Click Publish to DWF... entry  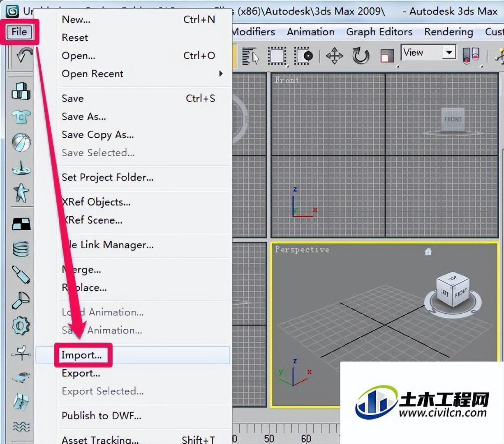click(x=102, y=416)
